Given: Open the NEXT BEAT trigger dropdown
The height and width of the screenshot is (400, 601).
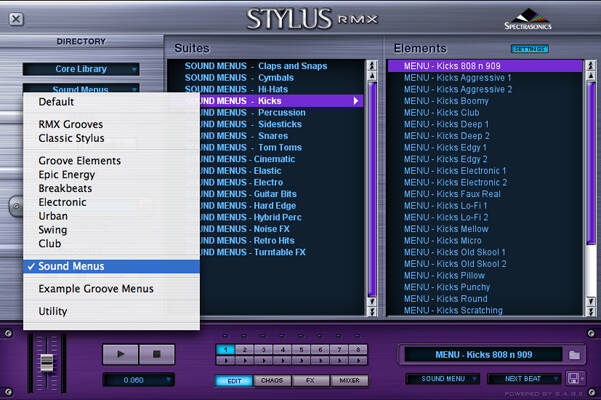Looking at the screenshot, I should pyautogui.click(x=524, y=379).
